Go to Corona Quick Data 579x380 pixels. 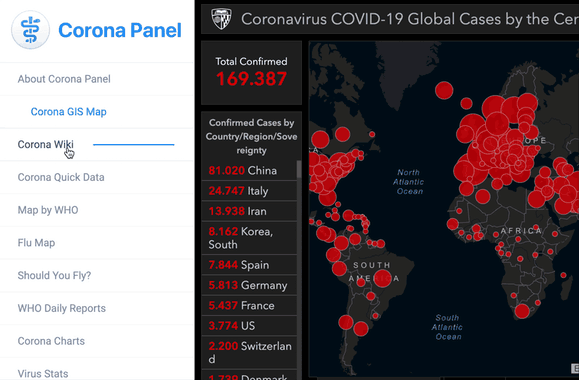click(61, 177)
